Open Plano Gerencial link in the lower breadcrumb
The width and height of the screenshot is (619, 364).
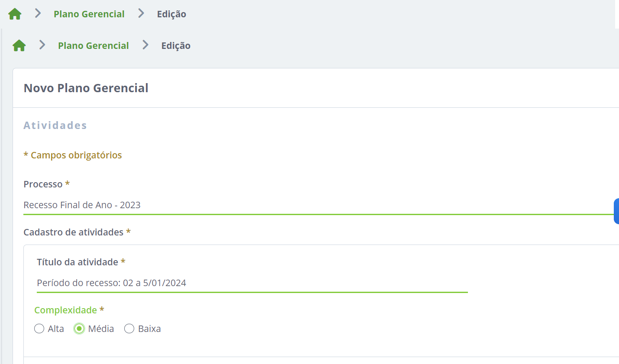[x=93, y=46]
